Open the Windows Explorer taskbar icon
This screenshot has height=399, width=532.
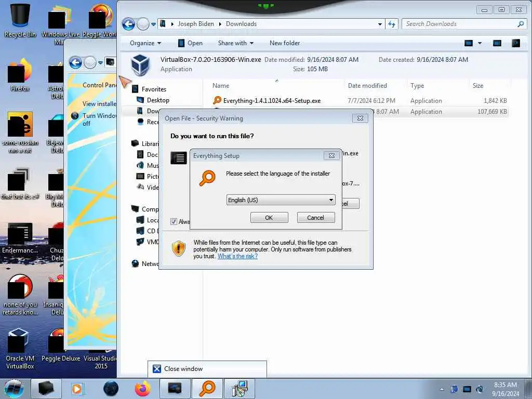click(x=46, y=389)
